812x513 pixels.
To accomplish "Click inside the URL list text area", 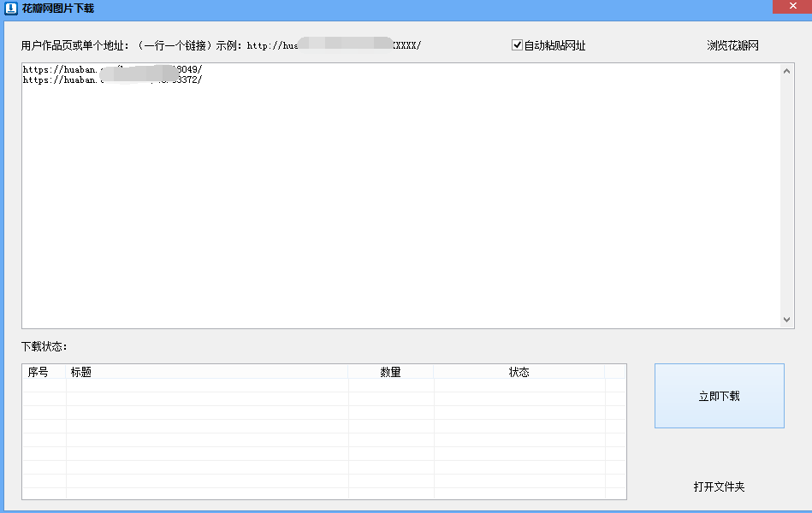I will click(x=400, y=196).
